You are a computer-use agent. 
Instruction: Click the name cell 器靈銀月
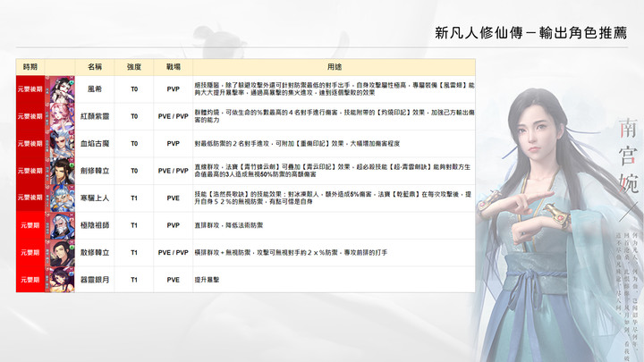click(x=95, y=280)
